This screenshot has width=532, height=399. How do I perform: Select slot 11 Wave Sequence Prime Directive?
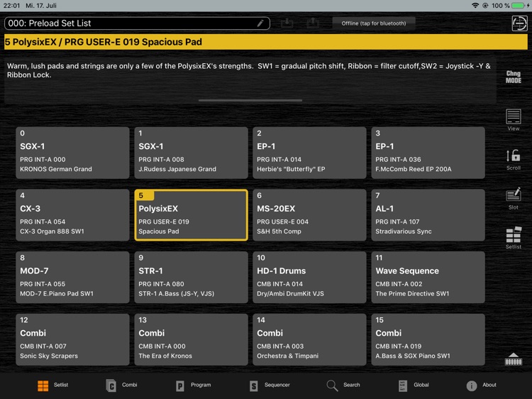428,277
